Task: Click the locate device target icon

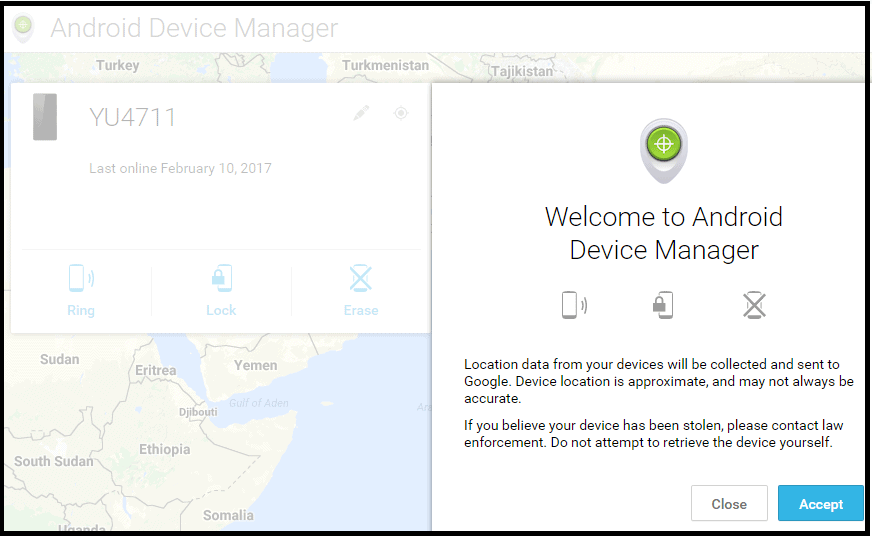Action: click(x=401, y=113)
